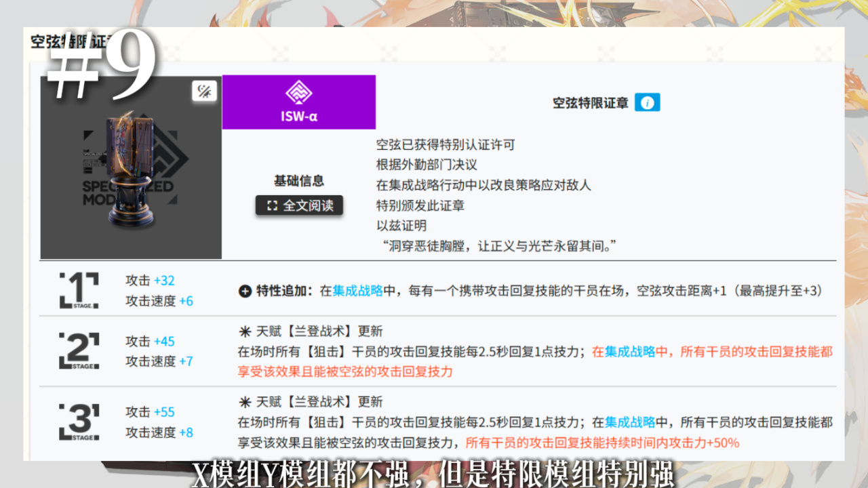Click the asterisk icon in the Stage 2 talent row
This screenshot has height=488, width=868.
coord(245,331)
